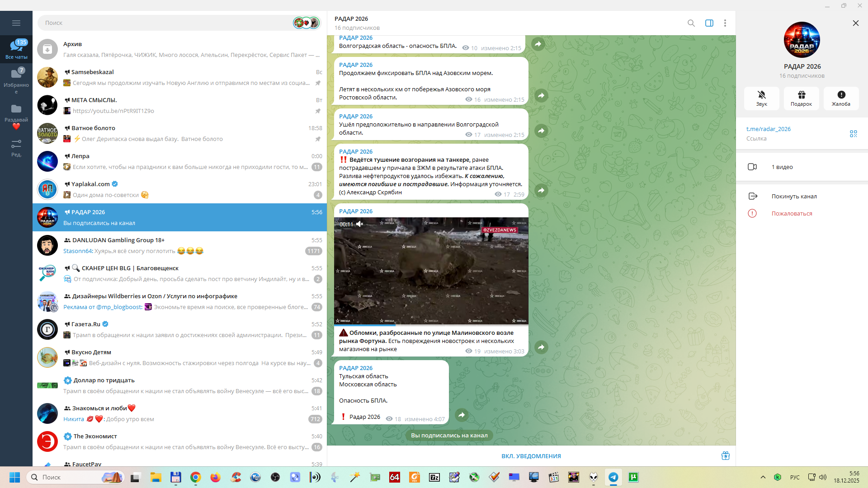The width and height of the screenshot is (868, 488).
Task: Click the Звук mute notifications button
Action: tap(761, 98)
